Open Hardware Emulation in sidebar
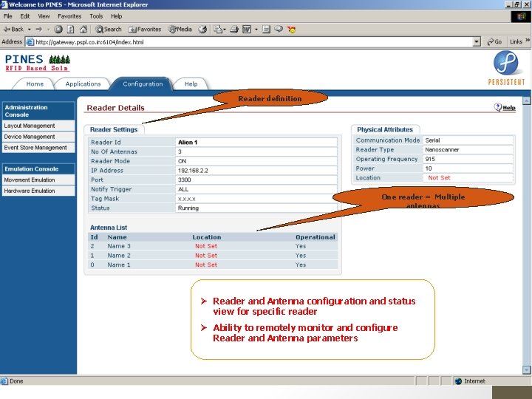The width and height of the screenshot is (532, 399). [x=38, y=191]
